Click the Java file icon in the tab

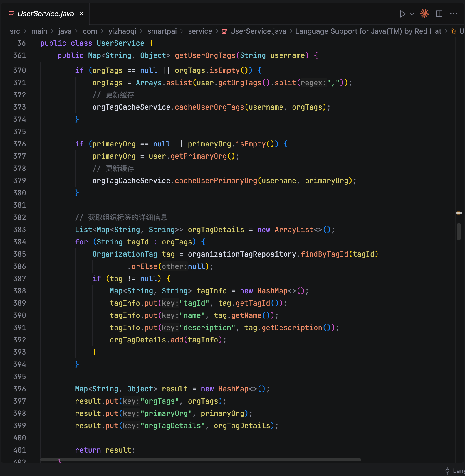[x=11, y=14]
